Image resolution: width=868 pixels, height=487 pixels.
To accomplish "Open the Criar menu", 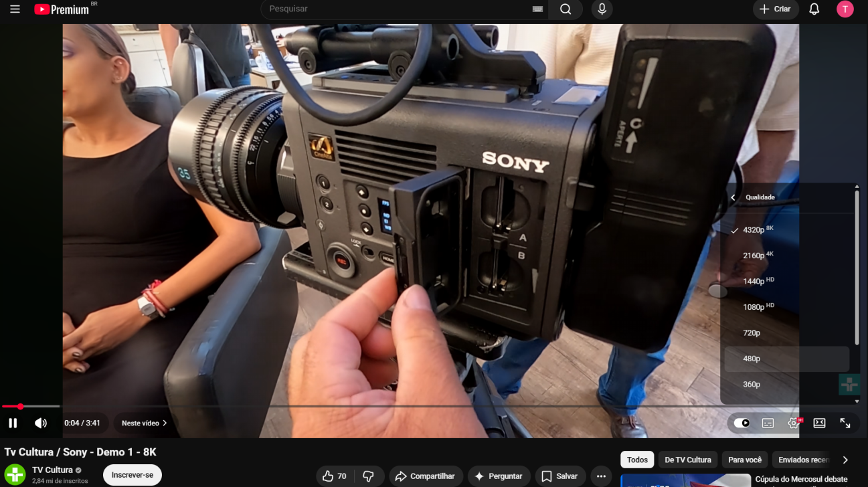I will [776, 9].
